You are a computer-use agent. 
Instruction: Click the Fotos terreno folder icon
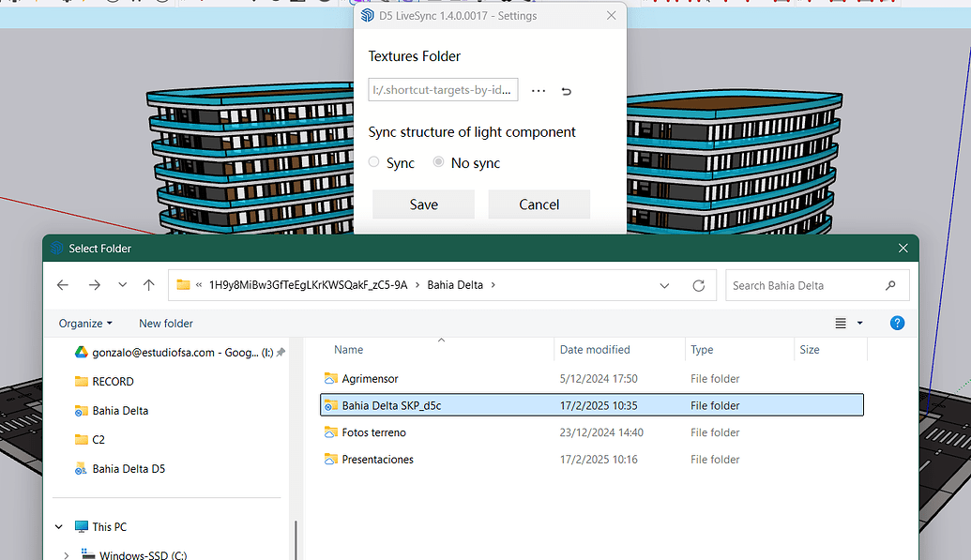(330, 432)
